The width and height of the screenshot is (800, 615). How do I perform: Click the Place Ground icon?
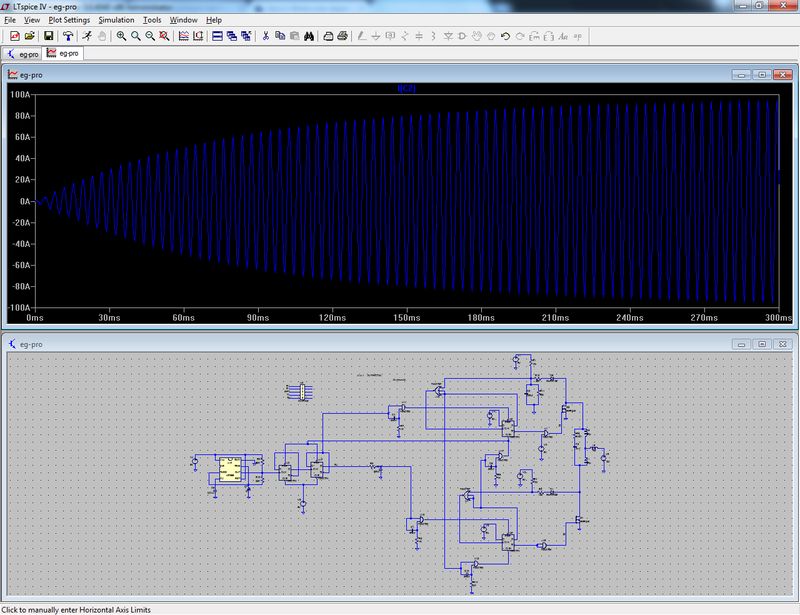click(376, 36)
